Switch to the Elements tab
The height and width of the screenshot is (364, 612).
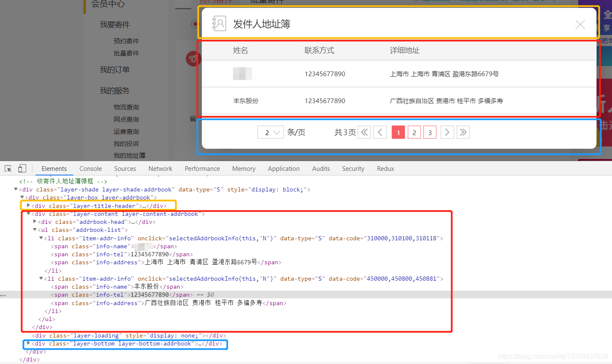coord(54,169)
